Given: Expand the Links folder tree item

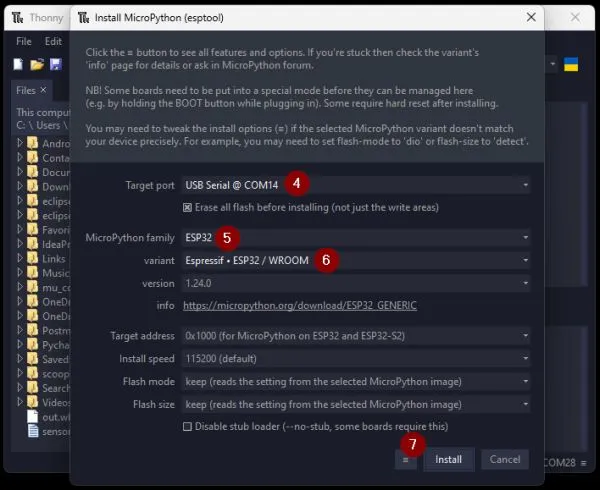Looking at the screenshot, I should pos(18,259).
